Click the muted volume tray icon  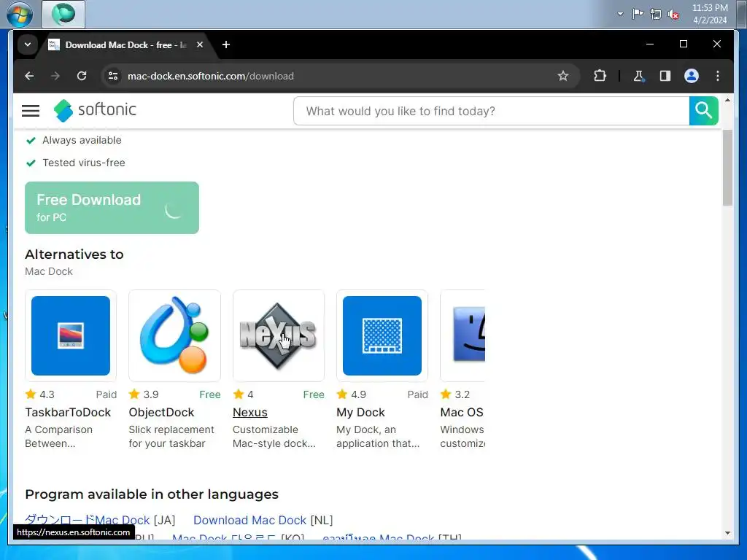(673, 15)
